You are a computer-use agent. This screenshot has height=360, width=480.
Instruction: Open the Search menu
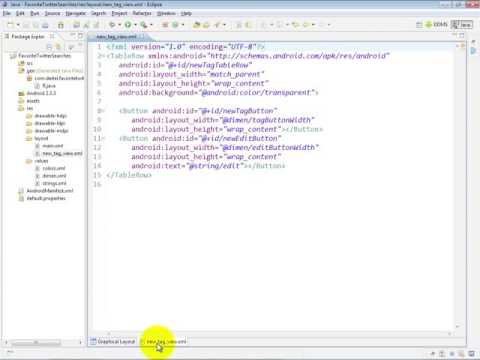pos(98,13)
